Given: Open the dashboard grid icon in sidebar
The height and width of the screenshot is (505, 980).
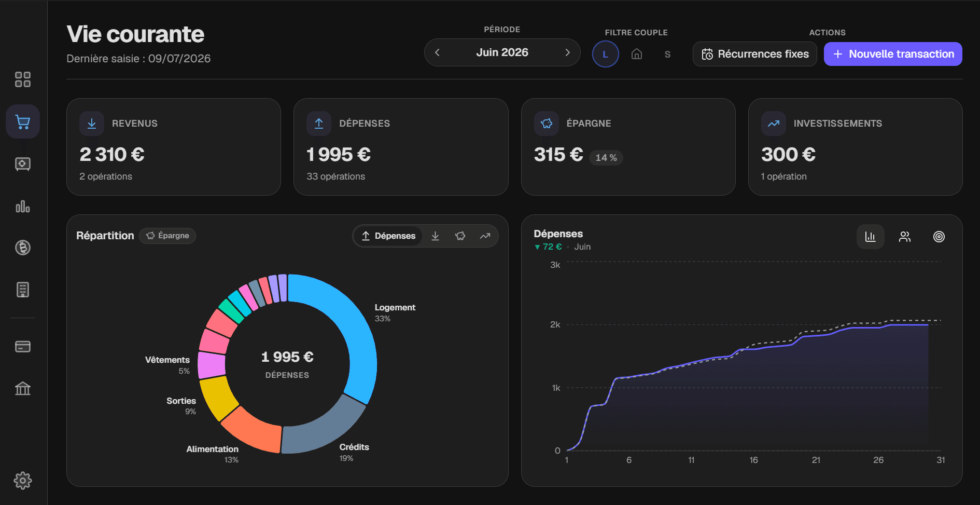Looking at the screenshot, I should click(x=23, y=79).
